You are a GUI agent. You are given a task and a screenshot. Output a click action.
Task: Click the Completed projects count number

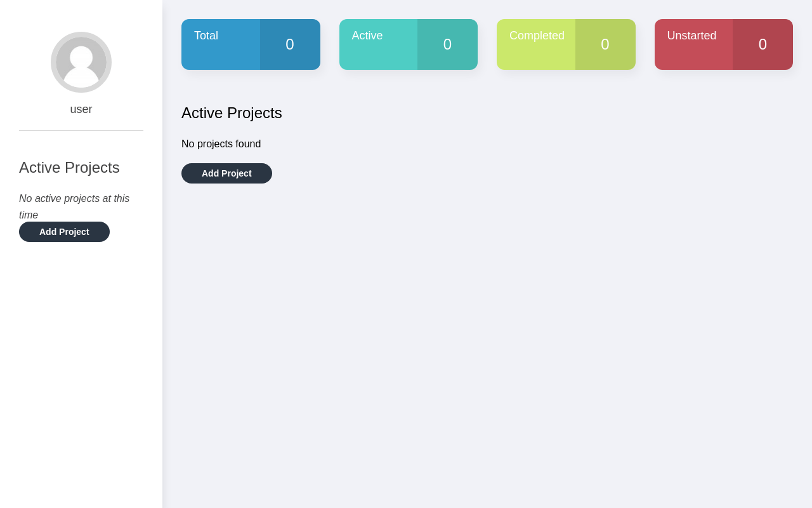point(605,44)
